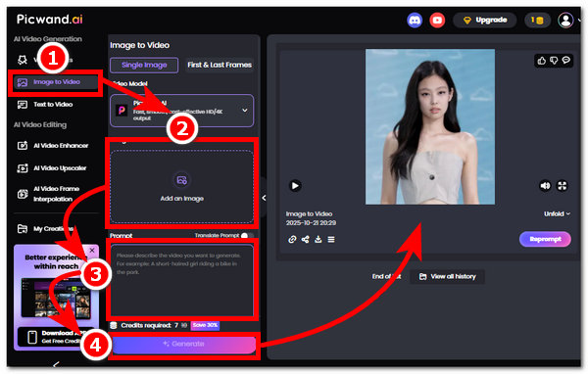Switch to Single Image tab
The width and height of the screenshot is (588, 374).
[x=144, y=65]
